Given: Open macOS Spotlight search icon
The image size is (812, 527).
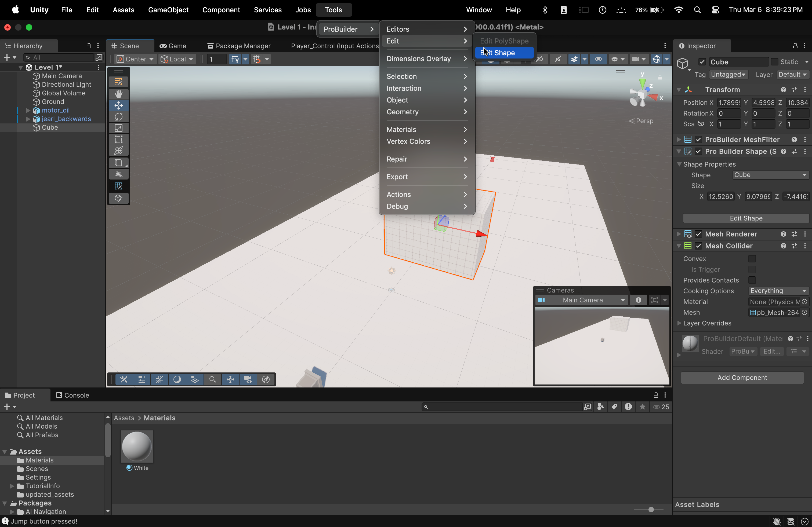Looking at the screenshot, I should click(x=697, y=10).
